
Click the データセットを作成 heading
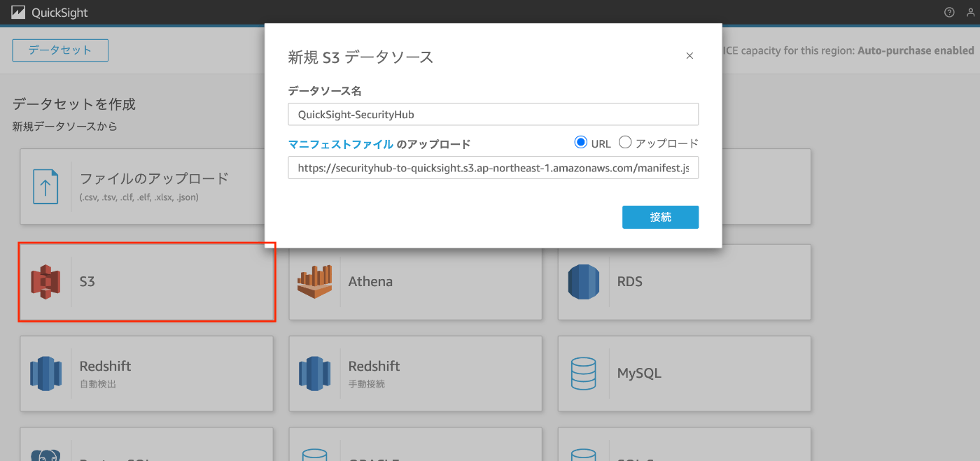[74, 104]
